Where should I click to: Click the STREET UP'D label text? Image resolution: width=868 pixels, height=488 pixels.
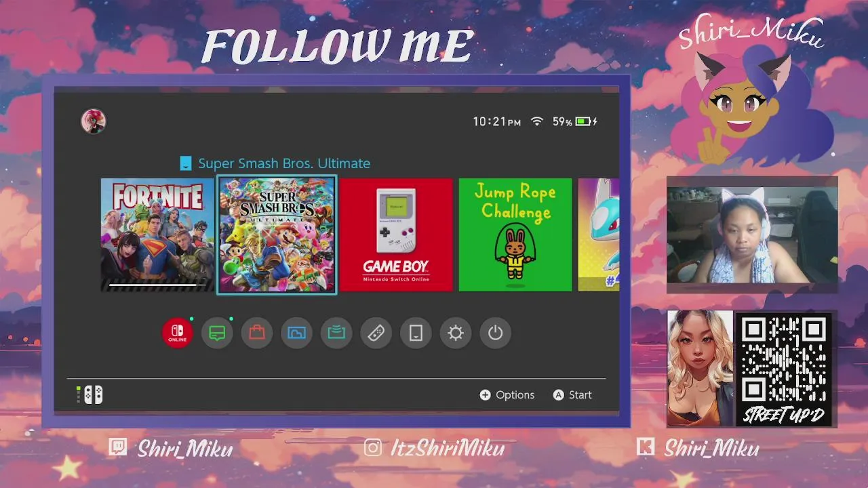(x=785, y=415)
